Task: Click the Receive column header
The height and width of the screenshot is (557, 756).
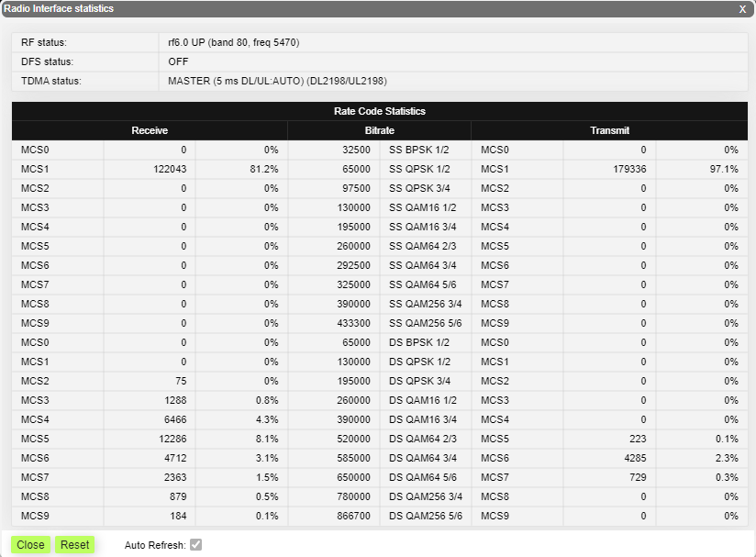Action: pyautogui.click(x=150, y=130)
